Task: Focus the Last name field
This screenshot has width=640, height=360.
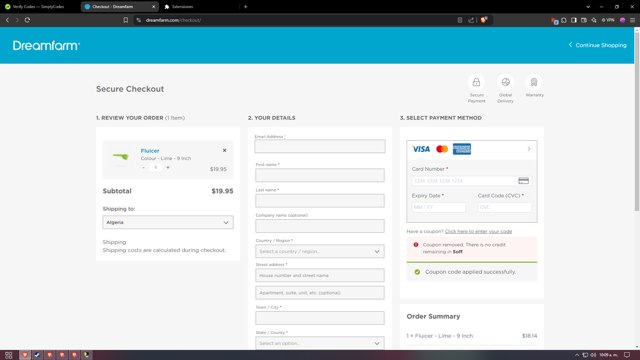Action: coord(320,200)
